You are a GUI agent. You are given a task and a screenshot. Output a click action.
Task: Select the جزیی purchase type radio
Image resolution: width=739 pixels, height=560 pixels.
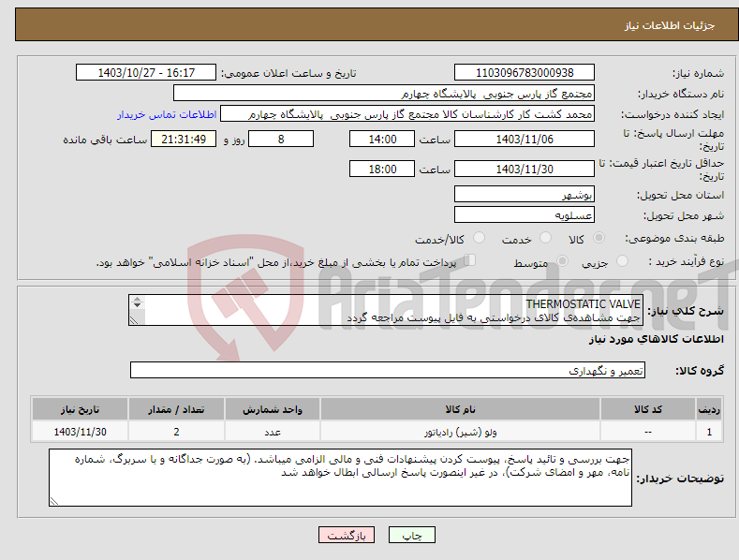[622, 260]
